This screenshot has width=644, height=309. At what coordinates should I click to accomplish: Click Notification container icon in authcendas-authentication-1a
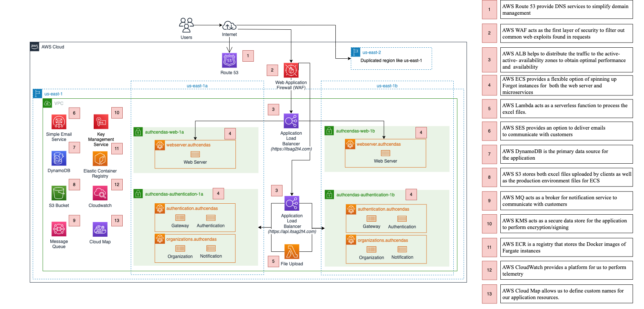click(x=211, y=248)
